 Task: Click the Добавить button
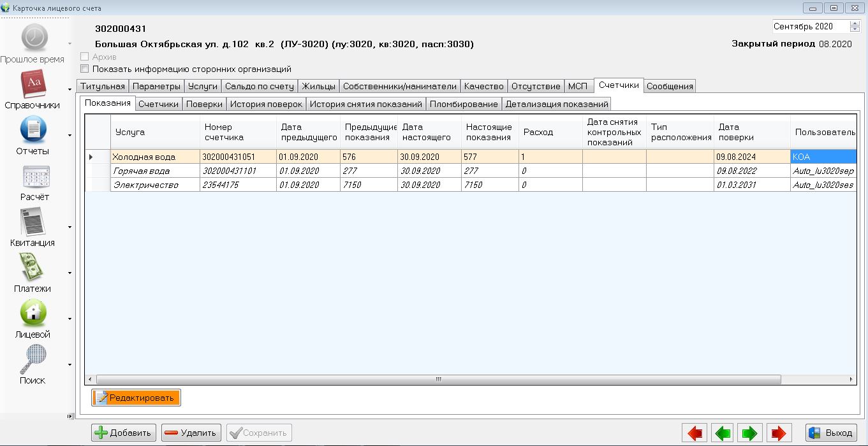124,433
